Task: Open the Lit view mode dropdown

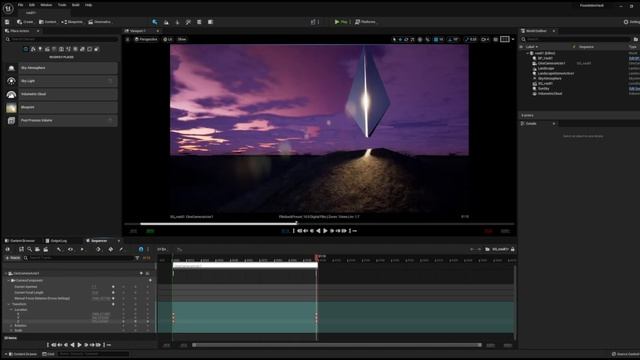Action: tap(168, 40)
